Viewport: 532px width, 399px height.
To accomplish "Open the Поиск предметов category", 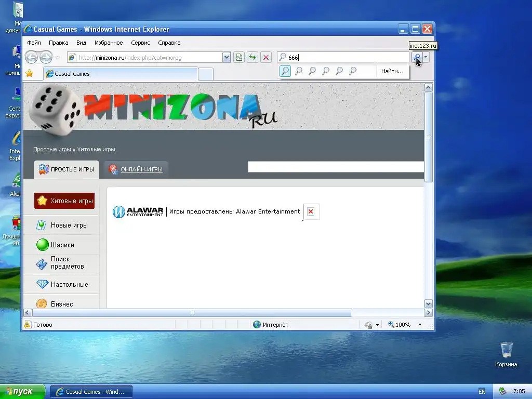I will (67, 262).
